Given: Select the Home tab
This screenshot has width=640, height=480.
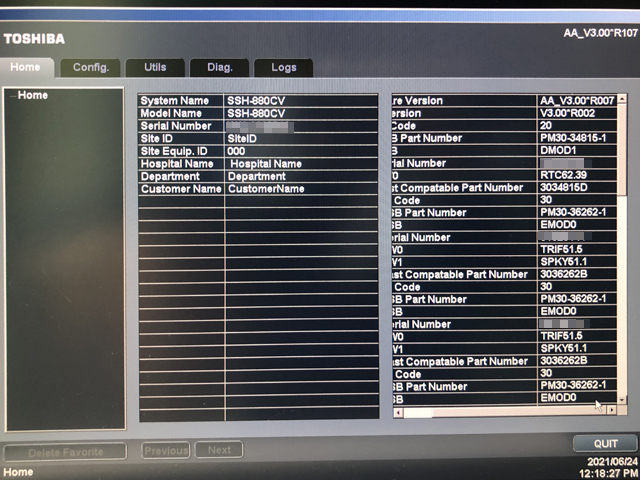Looking at the screenshot, I should click(x=25, y=67).
